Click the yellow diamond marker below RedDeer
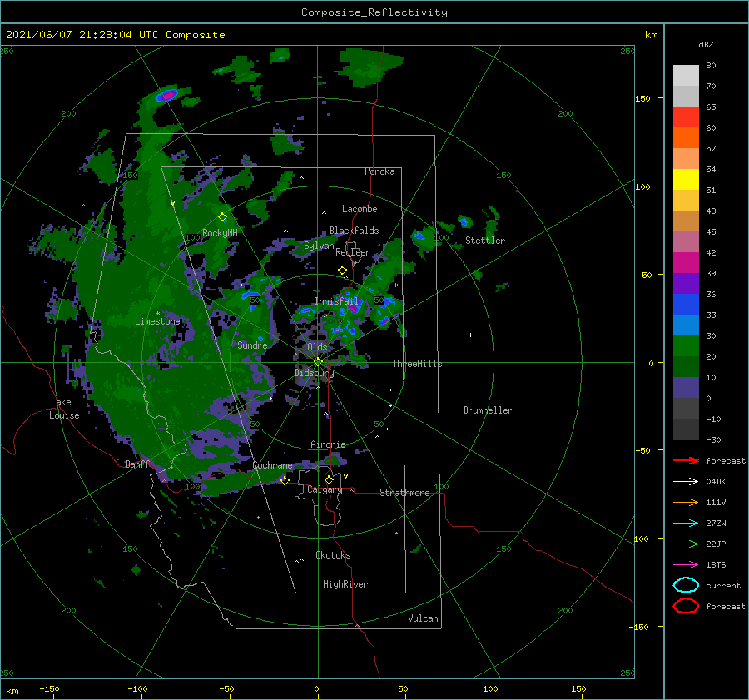This screenshot has height=700, width=749. [342, 271]
